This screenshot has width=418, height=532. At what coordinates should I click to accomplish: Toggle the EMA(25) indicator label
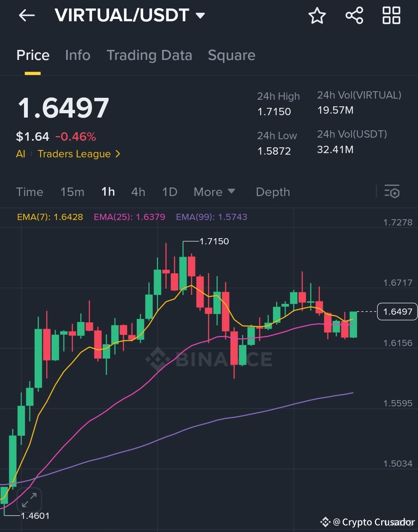[129, 217]
